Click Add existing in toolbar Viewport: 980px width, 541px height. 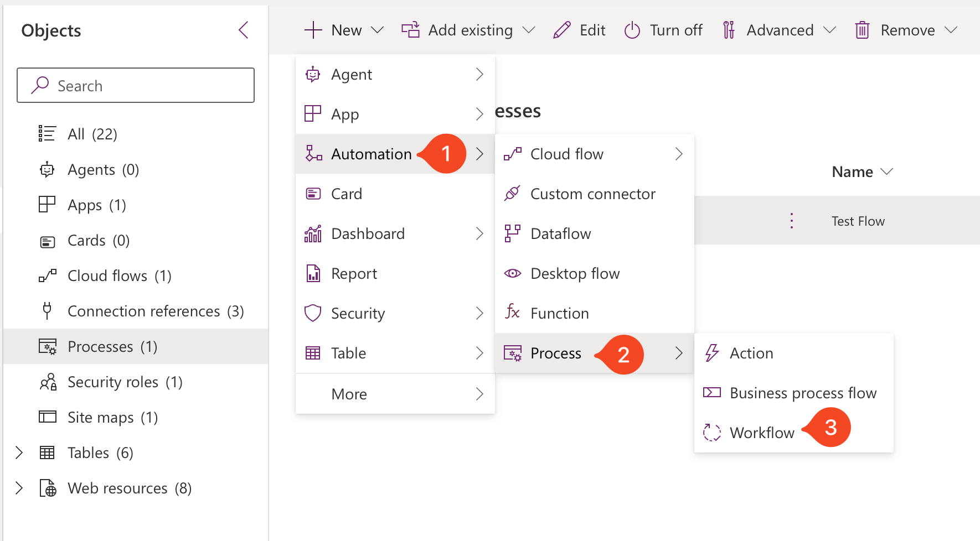pyautogui.click(x=471, y=30)
